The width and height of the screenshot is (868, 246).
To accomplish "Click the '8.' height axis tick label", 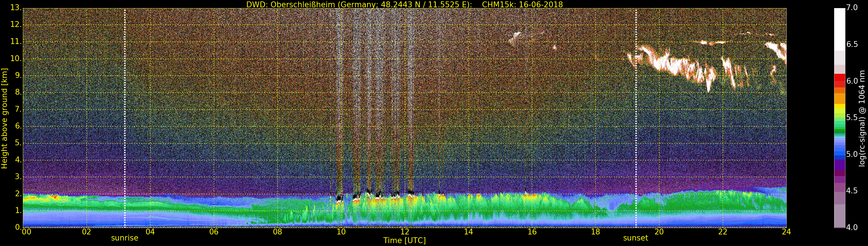I will (x=18, y=92).
